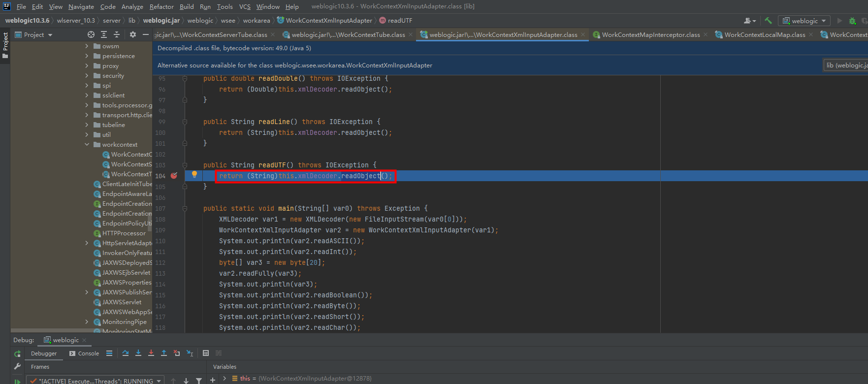Switch to WorkContextTube.class tab
This screenshot has height=384, width=868.
348,34
